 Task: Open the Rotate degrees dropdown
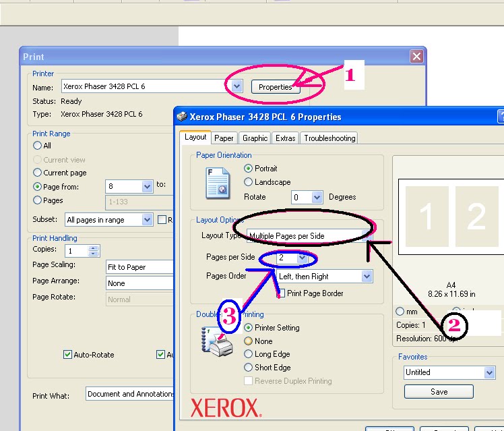(317, 197)
